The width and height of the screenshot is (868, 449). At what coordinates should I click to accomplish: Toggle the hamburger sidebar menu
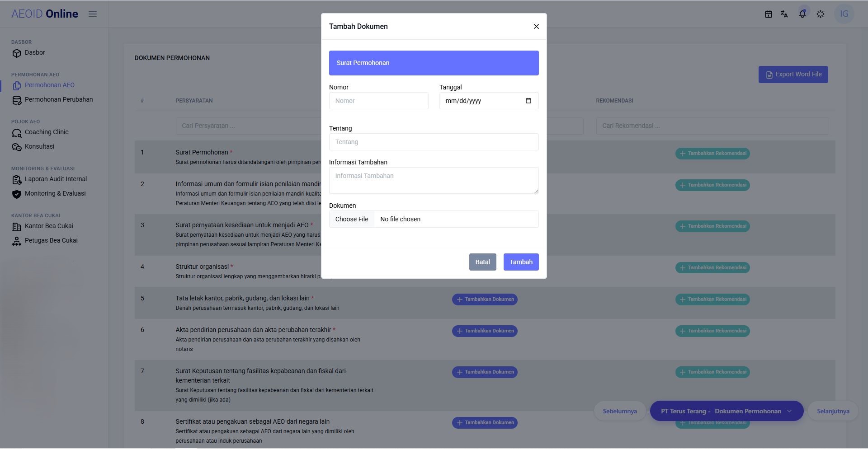[x=93, y=14]
